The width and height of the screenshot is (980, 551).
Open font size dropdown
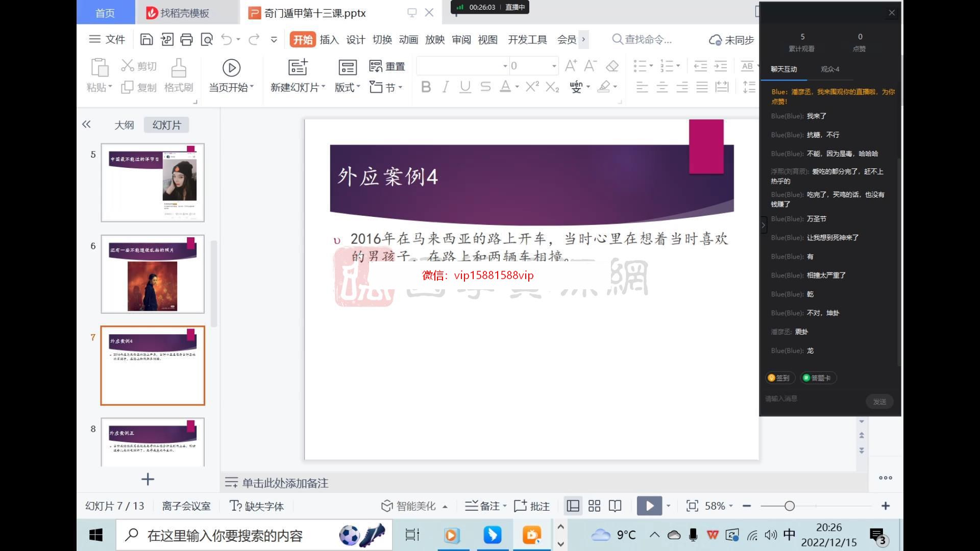tap(554, 66)
